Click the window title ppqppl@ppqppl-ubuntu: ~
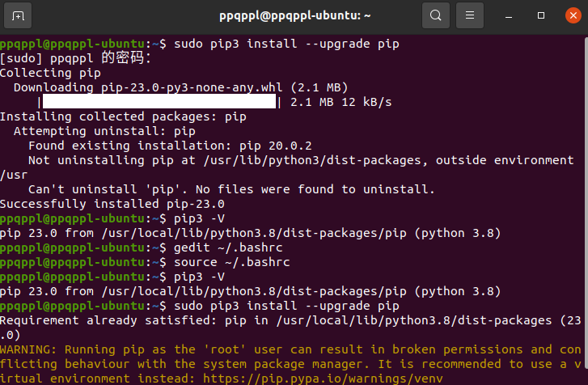Screen dimensions: 588x385 tap(294, 15)
